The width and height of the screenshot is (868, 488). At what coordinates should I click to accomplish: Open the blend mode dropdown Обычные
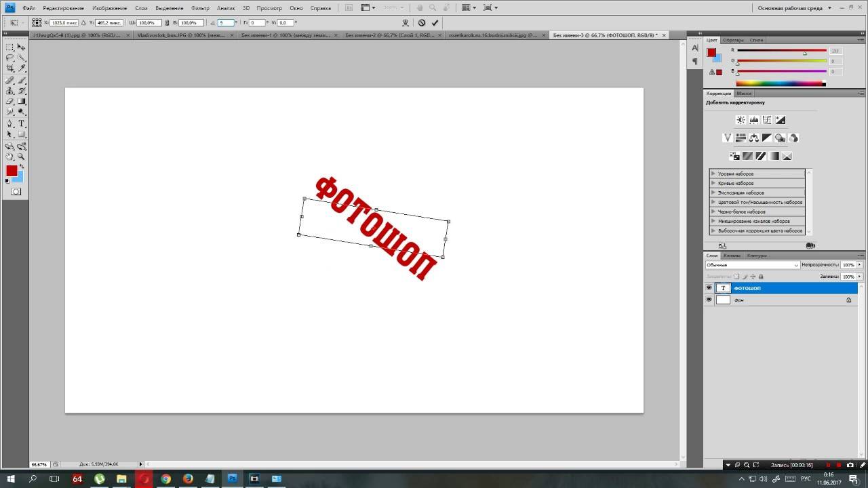(753, 265)
